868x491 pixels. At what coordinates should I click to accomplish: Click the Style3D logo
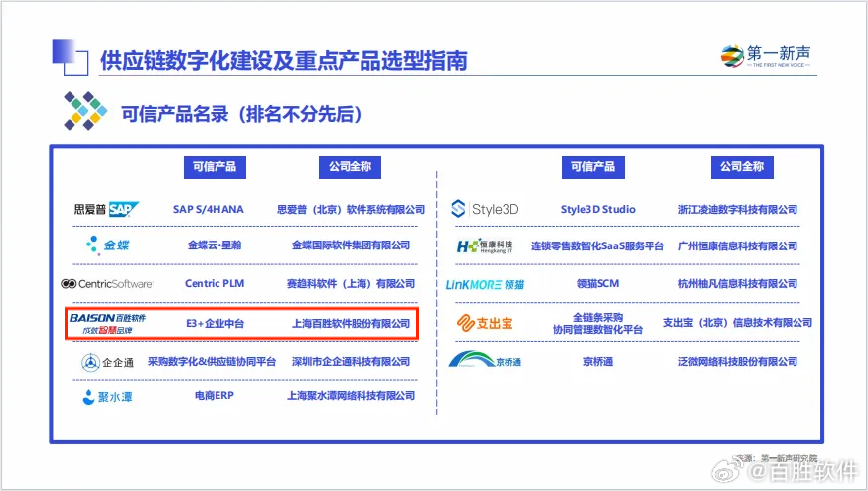(x=485, y=209)
